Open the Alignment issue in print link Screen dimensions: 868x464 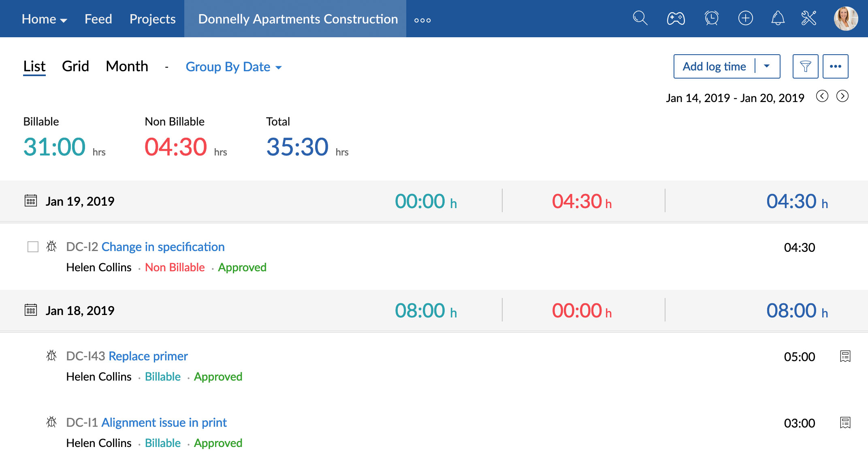164,422
